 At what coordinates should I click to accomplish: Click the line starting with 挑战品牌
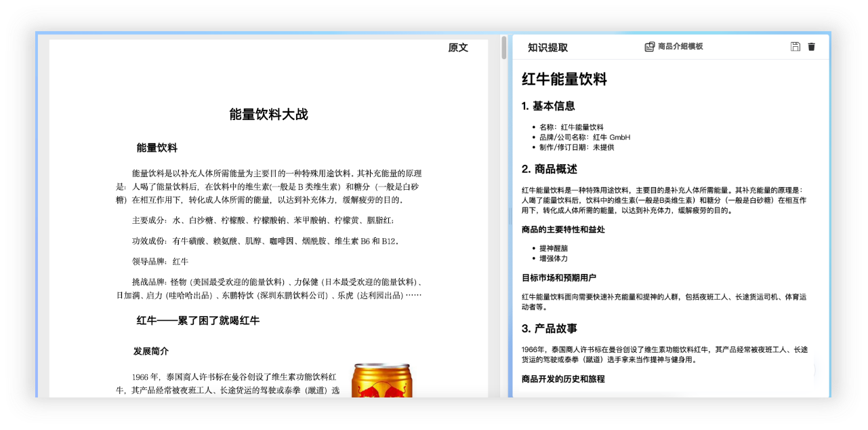(269, 289)
